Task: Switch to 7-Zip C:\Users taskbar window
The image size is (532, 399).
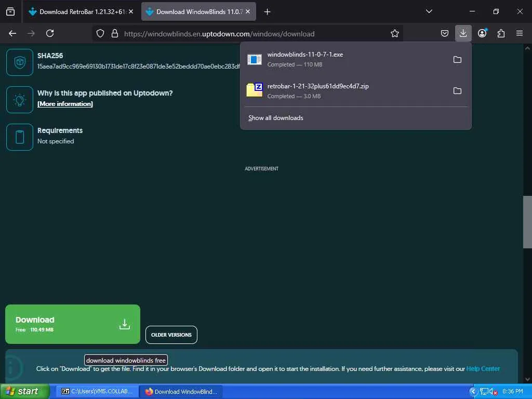Action: tap(97, 391)
